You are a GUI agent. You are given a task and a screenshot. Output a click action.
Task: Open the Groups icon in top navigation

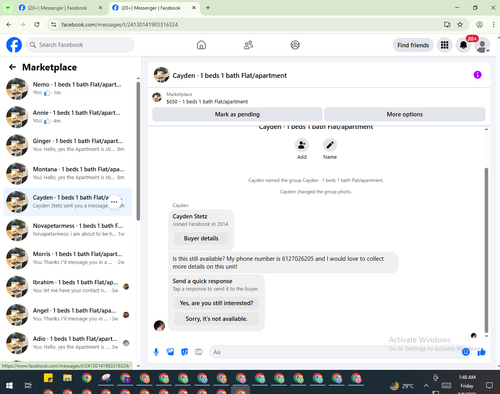(x=295, y=45)
